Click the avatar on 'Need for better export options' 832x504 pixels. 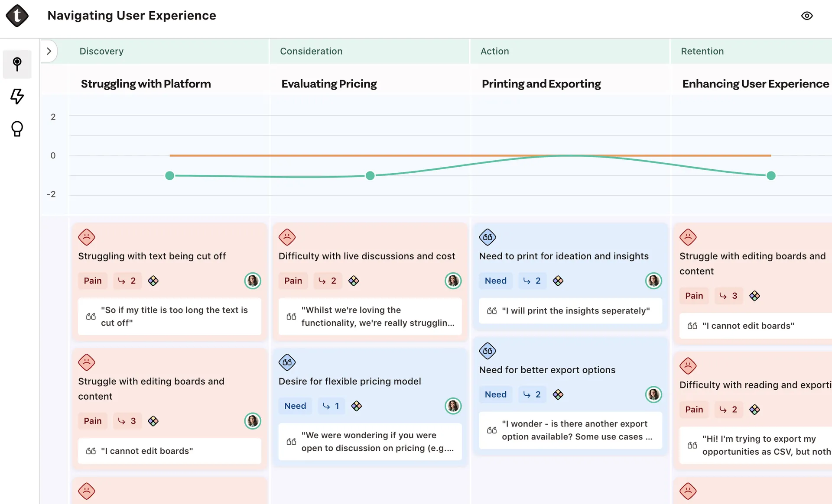tap(653, 394)
